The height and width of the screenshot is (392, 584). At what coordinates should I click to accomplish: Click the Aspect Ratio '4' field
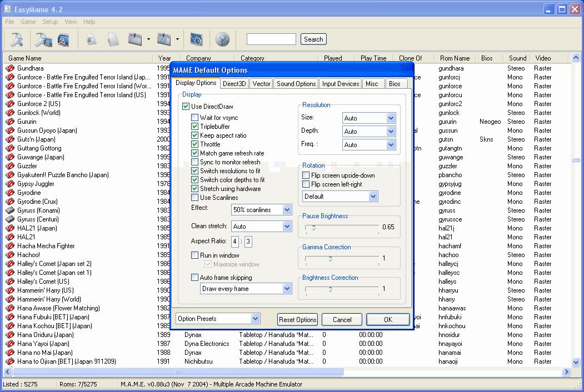pos(235,242)
